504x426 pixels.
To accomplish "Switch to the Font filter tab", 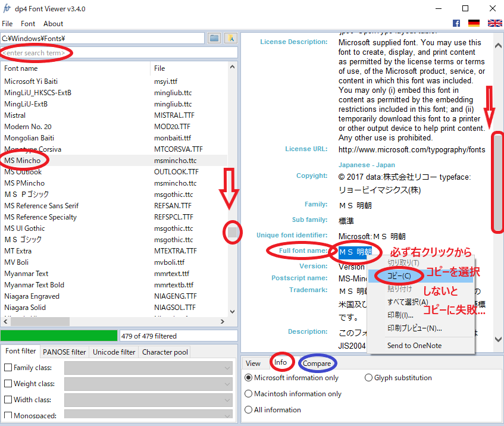I will coord(21,351).
